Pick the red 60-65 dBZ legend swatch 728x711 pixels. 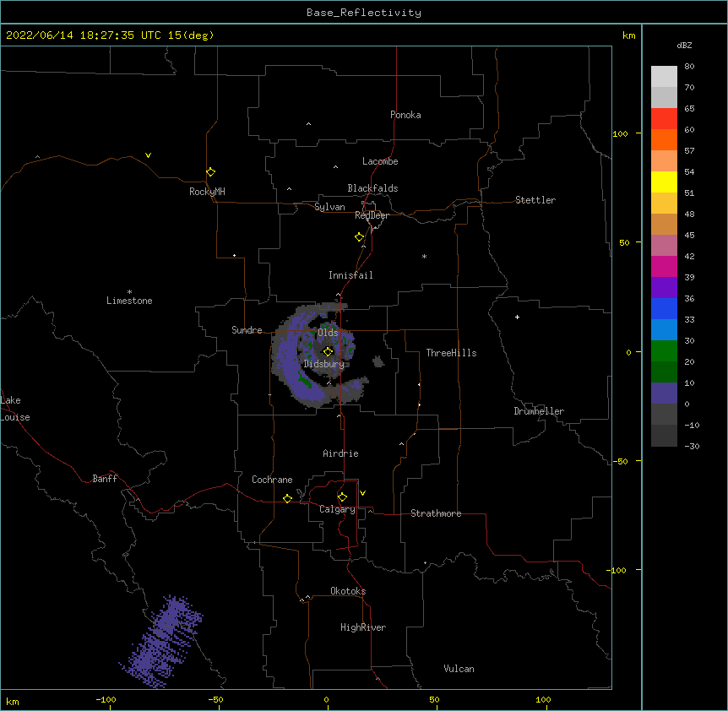coord(664,118)
